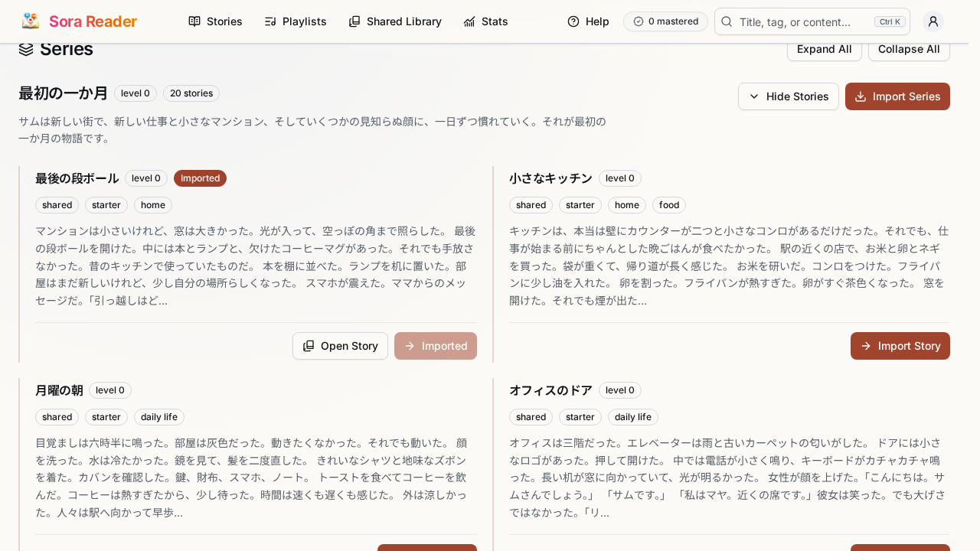980x551 pixels.
Task: Open the Help menu
Action: click(x=588, y=21)
